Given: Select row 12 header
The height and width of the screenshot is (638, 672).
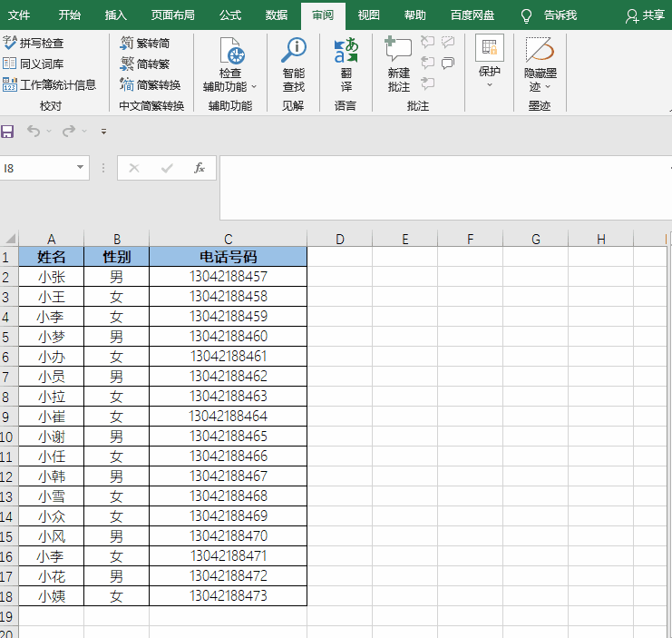Looking at the screenshot, I should [x=9, y=476].
